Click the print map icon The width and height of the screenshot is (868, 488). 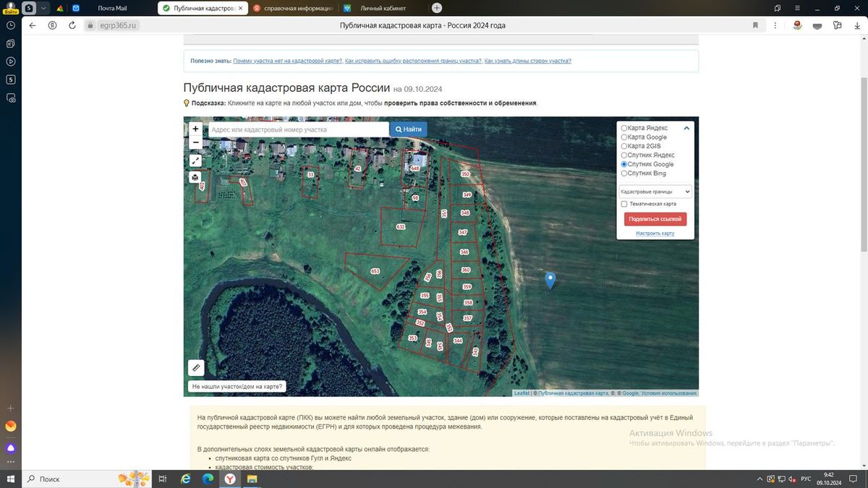pos(195,177)
